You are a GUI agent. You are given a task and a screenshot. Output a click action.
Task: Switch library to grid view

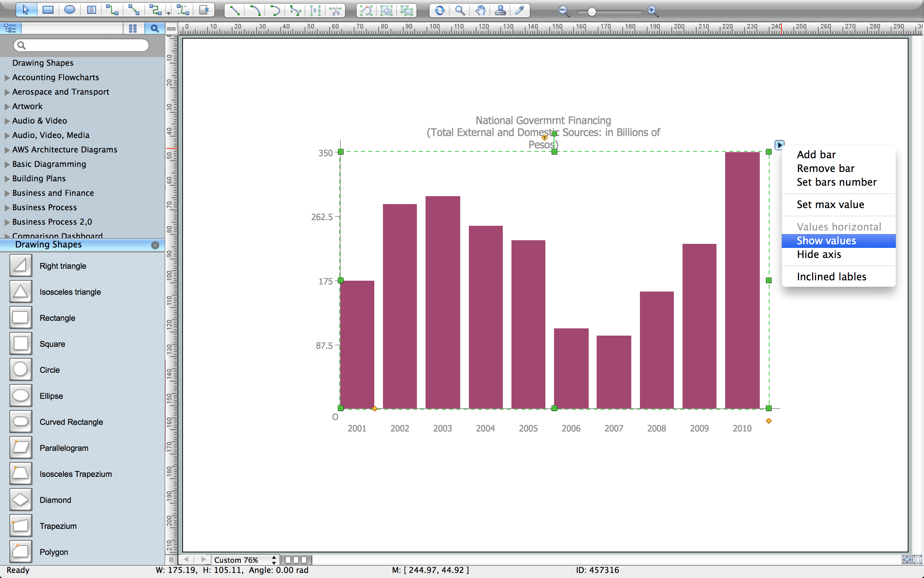click(133, 28)
